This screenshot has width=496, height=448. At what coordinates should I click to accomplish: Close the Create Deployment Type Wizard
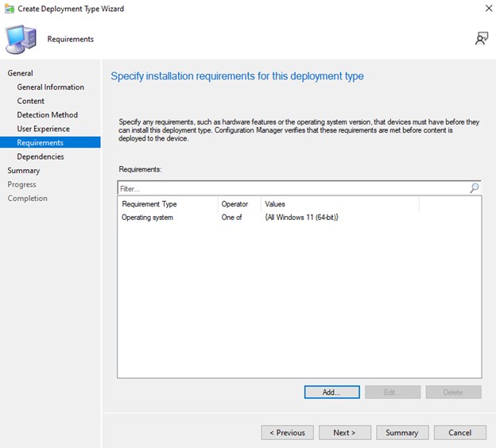click(488, 9)
